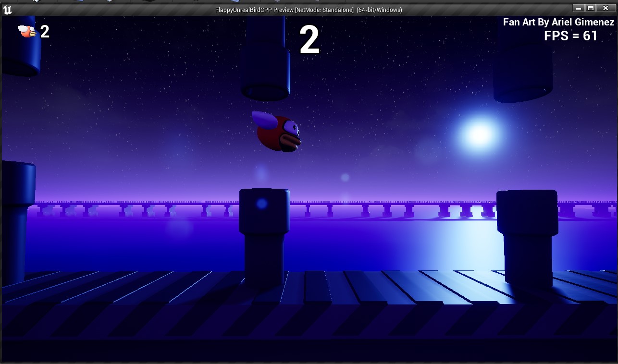Click the FlappyUnrealBirdCPP Preview window title
The height and width of the screenshot is (364, 618).
pos(309,10)
